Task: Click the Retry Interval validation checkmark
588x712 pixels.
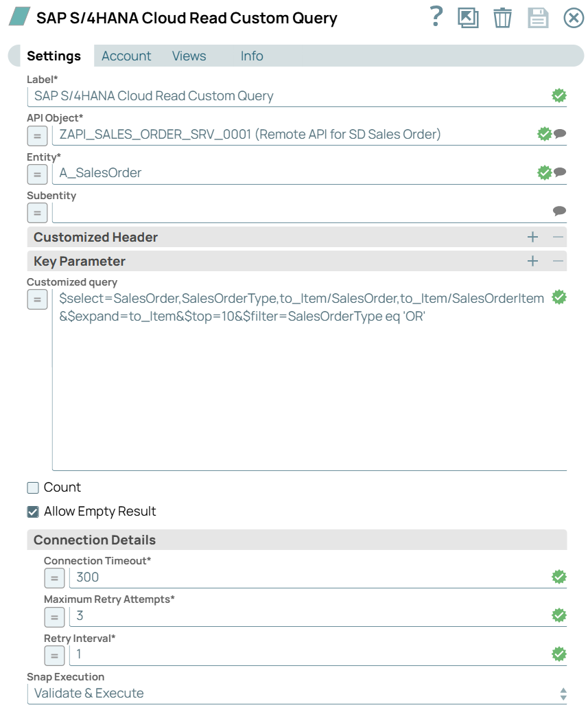Action: coord(559,654)
